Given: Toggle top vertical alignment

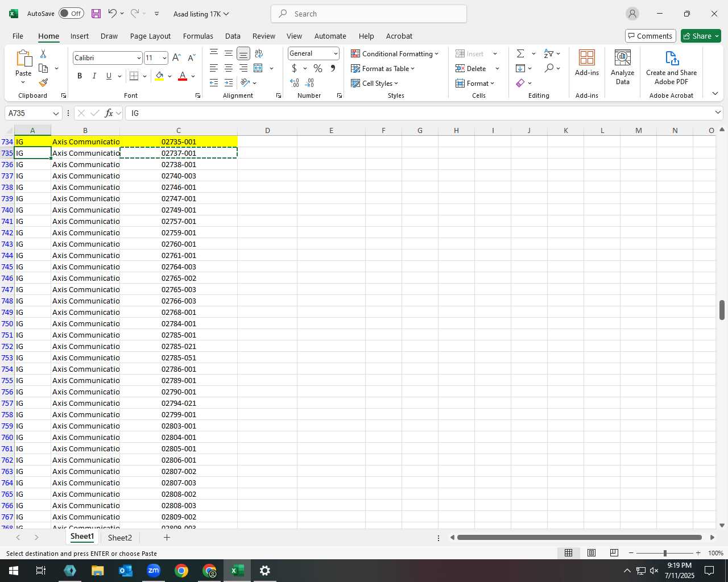Looking at the screenshot, I should (214, 53).
